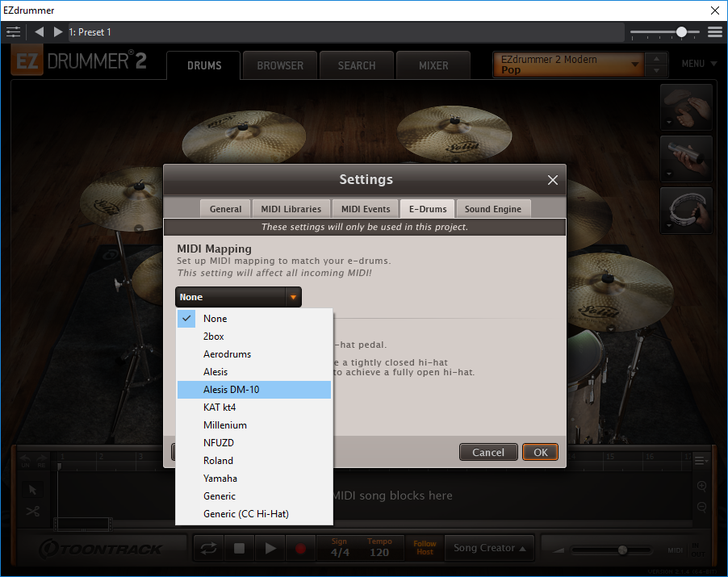728x577 pixels.
Task: Click next preset arrow in host bar
Action: 57,32
